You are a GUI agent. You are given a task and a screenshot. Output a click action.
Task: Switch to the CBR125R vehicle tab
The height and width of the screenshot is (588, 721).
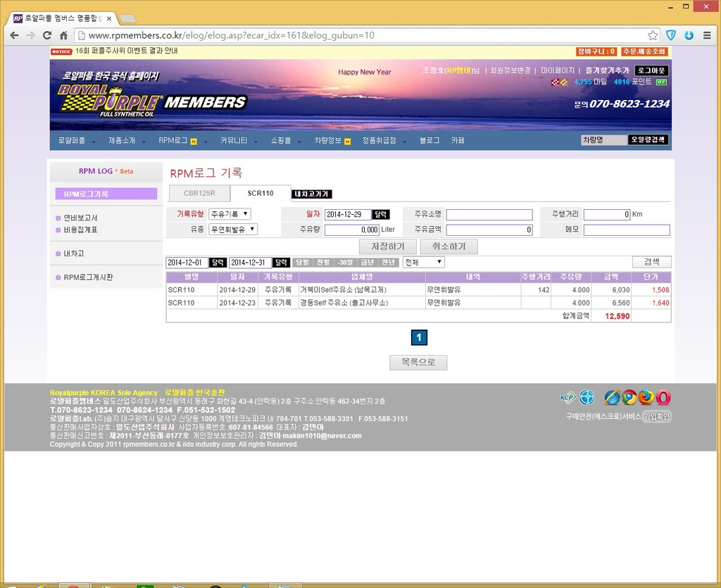[199, 193]
